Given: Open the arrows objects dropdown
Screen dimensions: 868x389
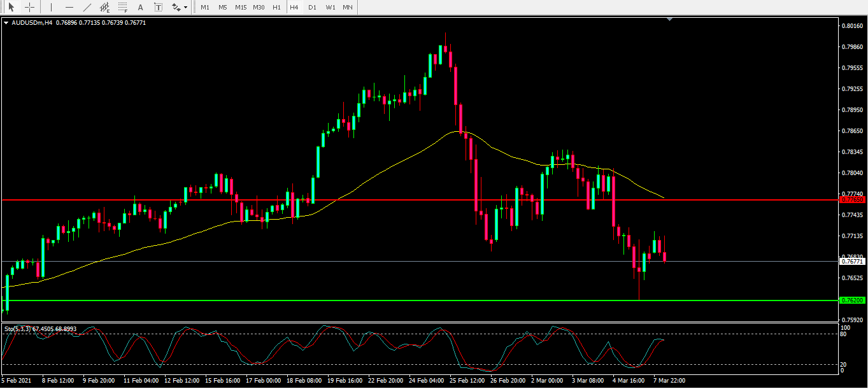Looking at the screenshot, I should pyautogui.click(x=180, y=8).
